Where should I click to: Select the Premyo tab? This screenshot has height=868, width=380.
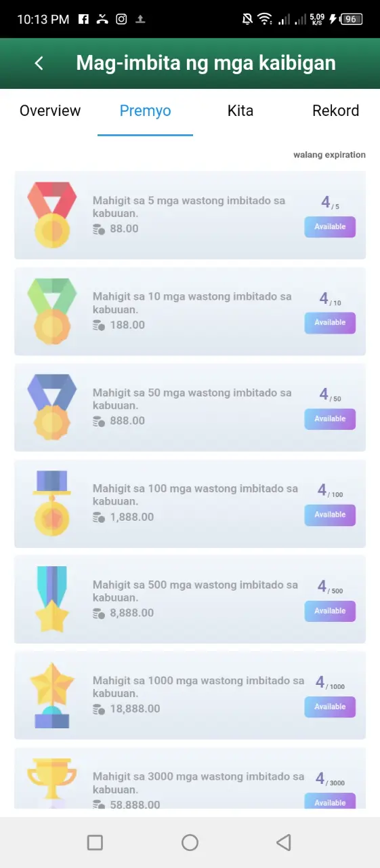point(145,111)
